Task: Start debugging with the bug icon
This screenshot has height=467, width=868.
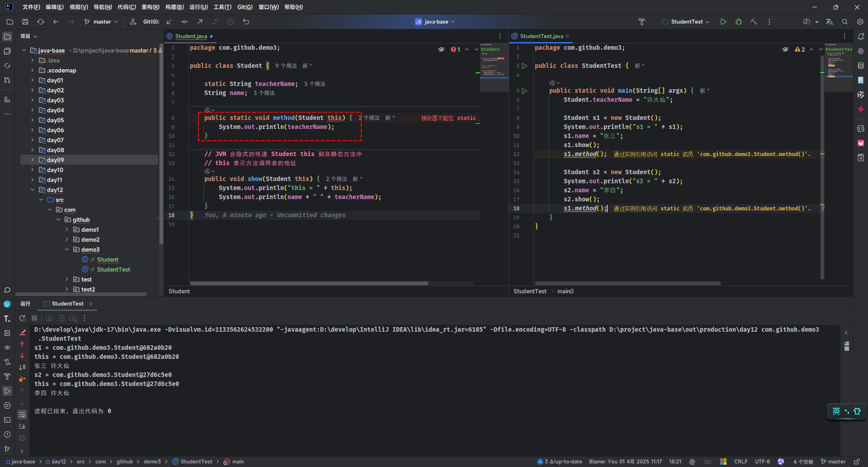Action: point(739,22)
